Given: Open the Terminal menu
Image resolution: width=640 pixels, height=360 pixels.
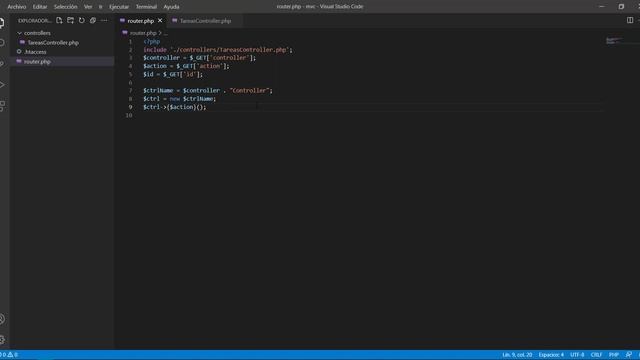Looking at the screenshot, I should tap(146, 7).
